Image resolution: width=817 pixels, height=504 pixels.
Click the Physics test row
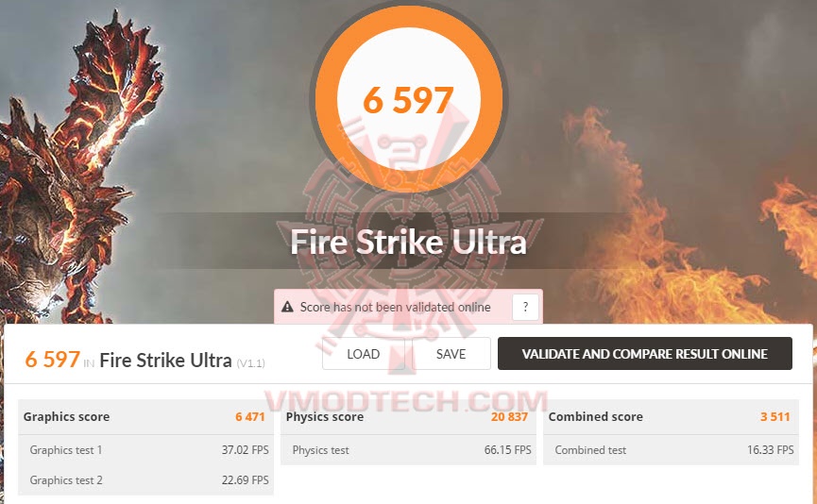408,450
